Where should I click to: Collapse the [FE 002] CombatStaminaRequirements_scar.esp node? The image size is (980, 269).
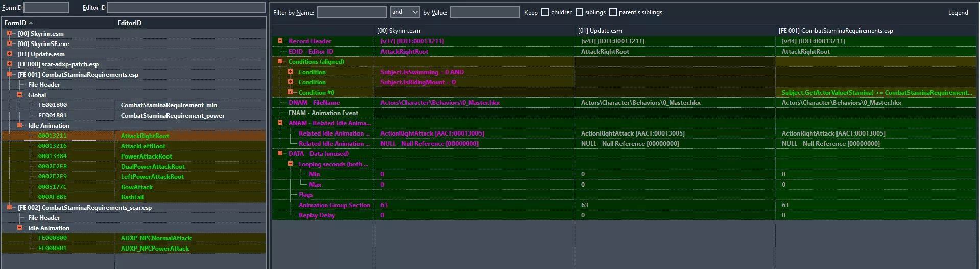[x=9, y=207]
